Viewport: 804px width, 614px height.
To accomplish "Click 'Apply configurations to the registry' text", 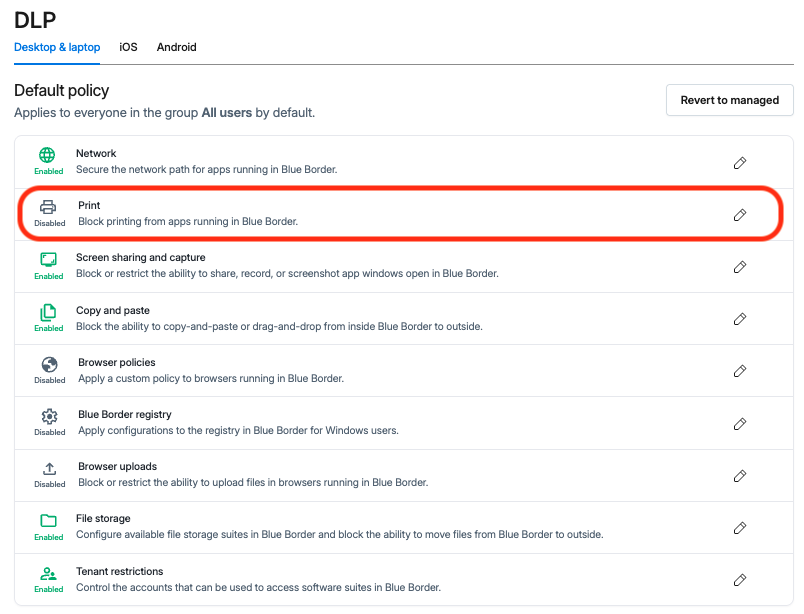I will (238, 430).
